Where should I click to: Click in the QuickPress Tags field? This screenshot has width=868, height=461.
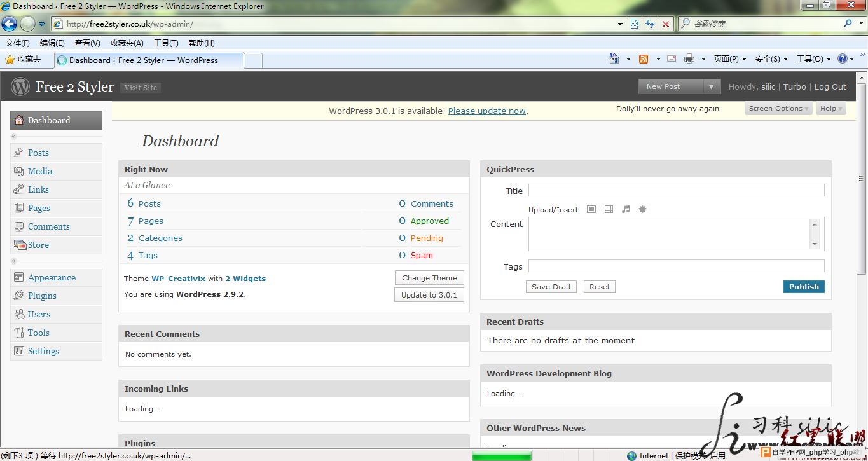[676, 266]
